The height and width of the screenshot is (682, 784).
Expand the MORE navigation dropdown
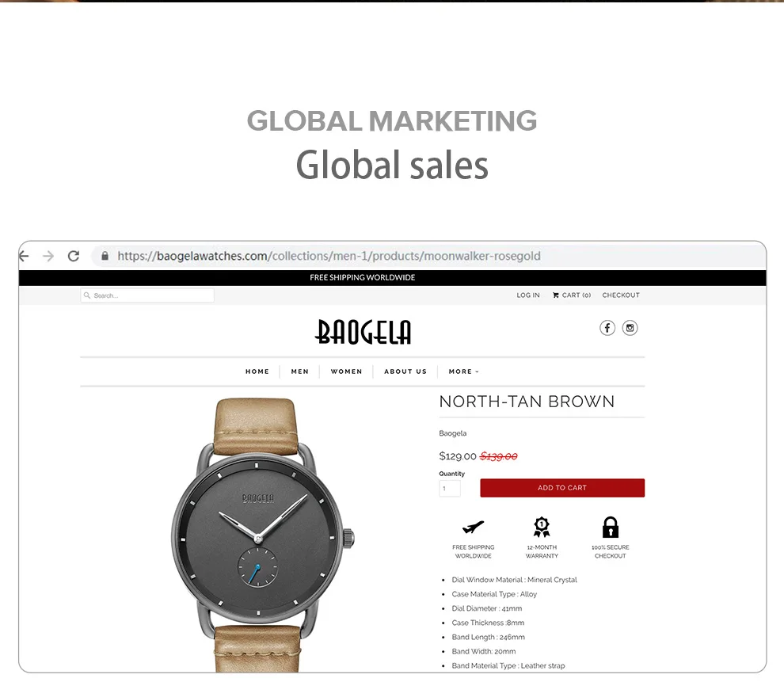463,371
